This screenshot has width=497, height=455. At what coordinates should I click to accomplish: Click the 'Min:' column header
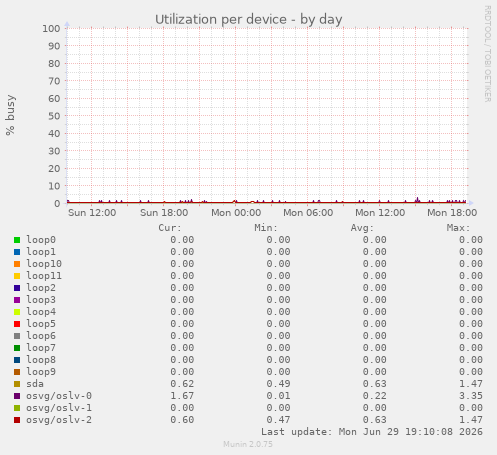click(x=266, y=228)
